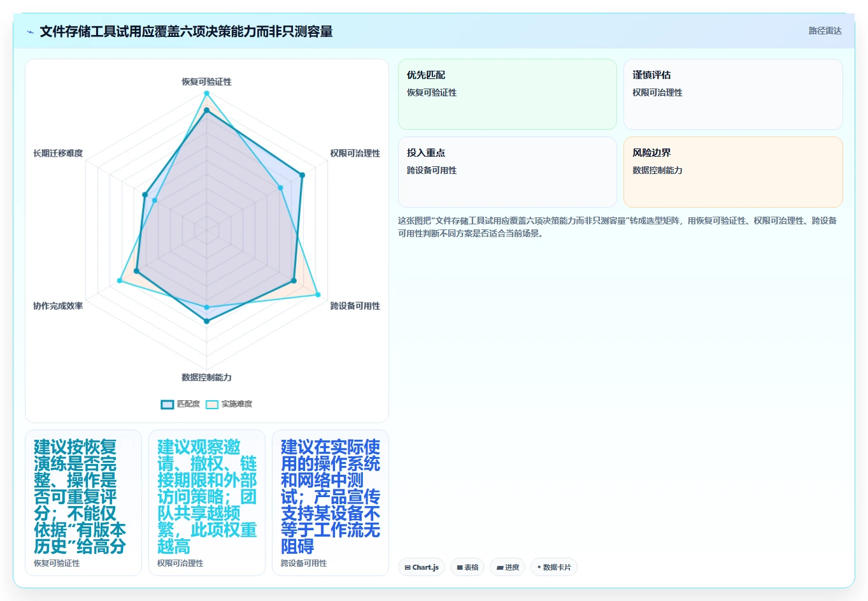Click the 实施难度 point on the 跨设备可用性 axis
This screenshot has height=601, width=868.
point(318,294)
